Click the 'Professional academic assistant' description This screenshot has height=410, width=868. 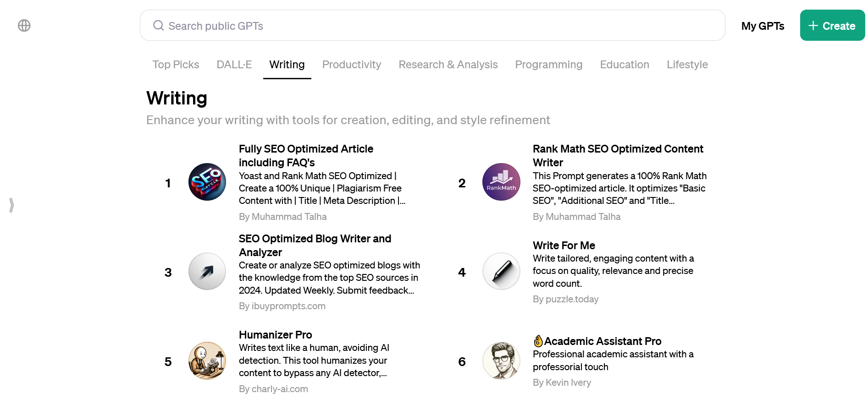point(613,361)
